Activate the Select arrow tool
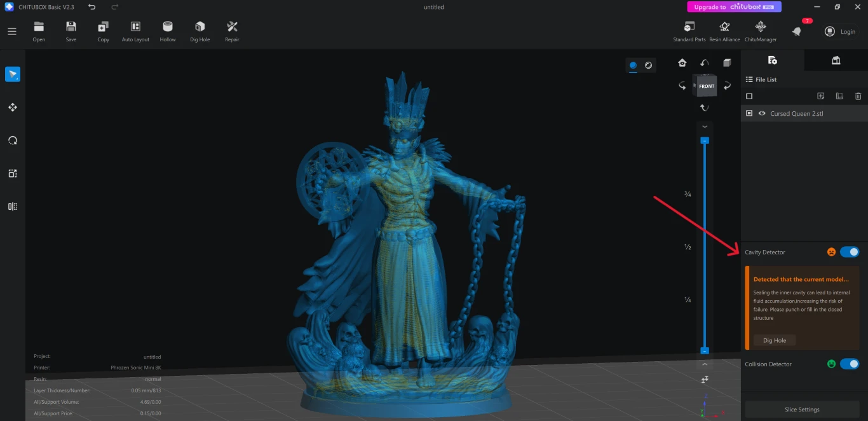 pyautogui.click(x=13, y=74)
